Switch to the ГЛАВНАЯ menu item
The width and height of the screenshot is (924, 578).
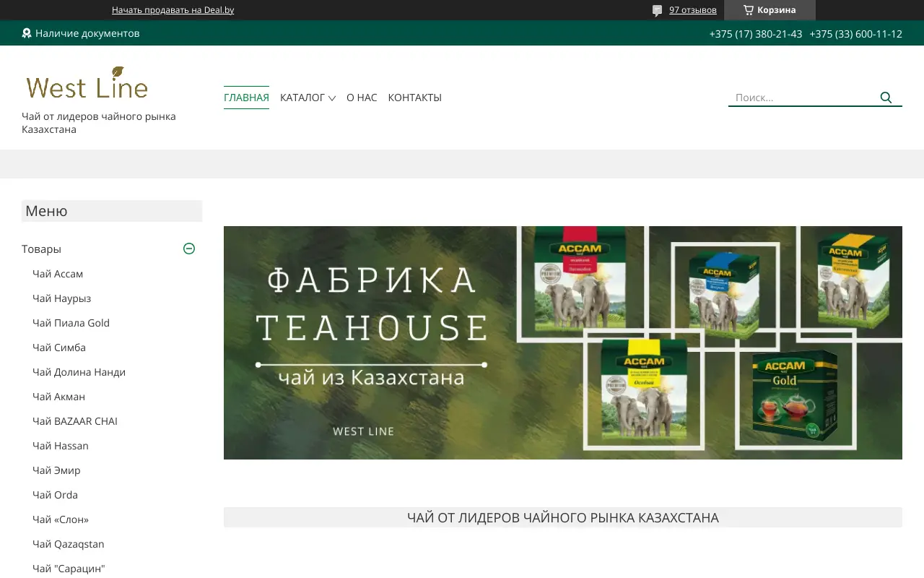(x=245, y=97)
